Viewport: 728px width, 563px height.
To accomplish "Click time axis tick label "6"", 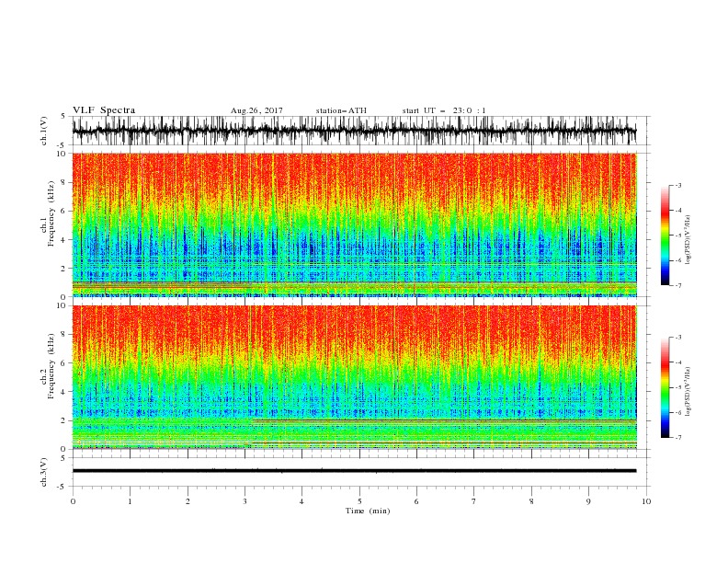I will tap(416, 501).
